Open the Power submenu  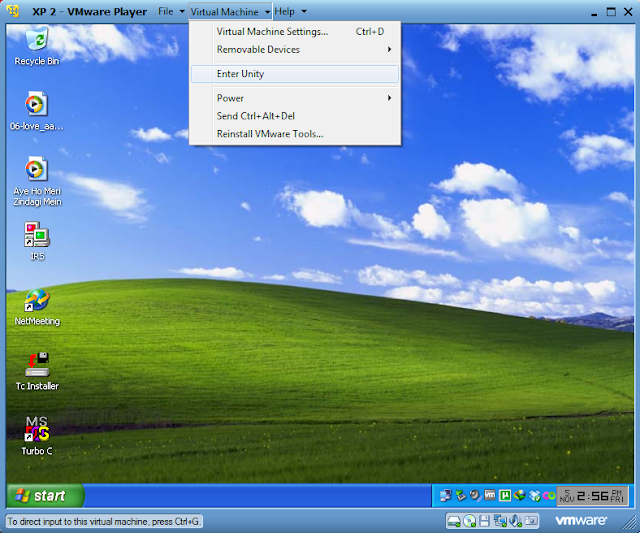pos(295,98)
